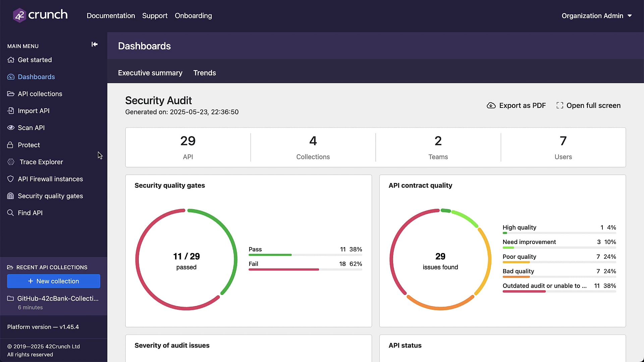Viewport: 644px width, 362px height.
Task: Select the Dashboards item in sidebar
Action: [36, 77]
